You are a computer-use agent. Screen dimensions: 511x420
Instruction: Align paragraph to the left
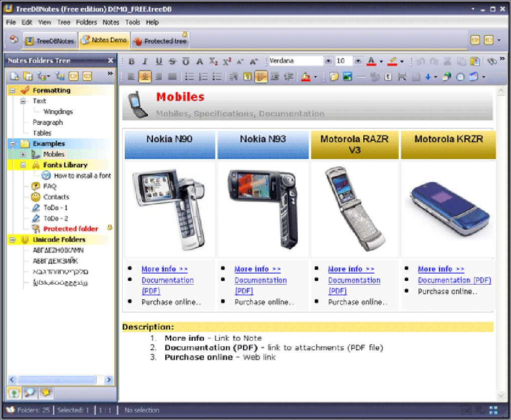131,77
